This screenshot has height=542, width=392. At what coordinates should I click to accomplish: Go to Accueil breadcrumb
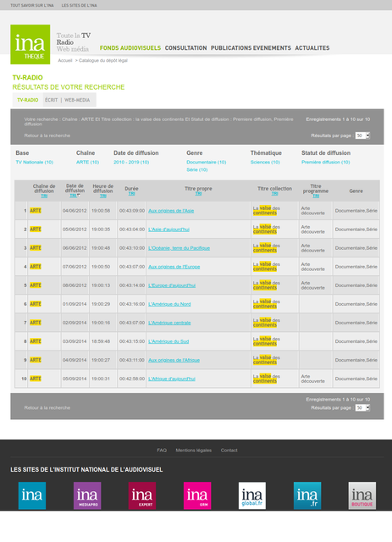[65, 60]
